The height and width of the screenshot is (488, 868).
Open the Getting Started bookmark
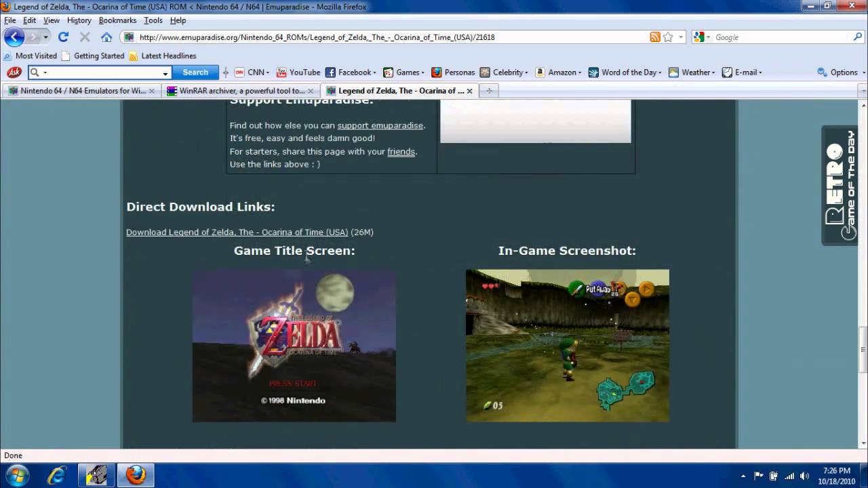[93, 56]
